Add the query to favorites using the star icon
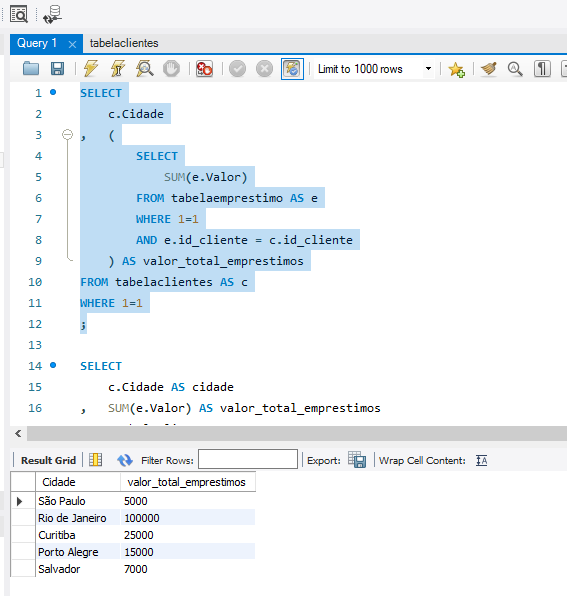The width and height of the screenshot is (567, 596). tap(456, 70)
